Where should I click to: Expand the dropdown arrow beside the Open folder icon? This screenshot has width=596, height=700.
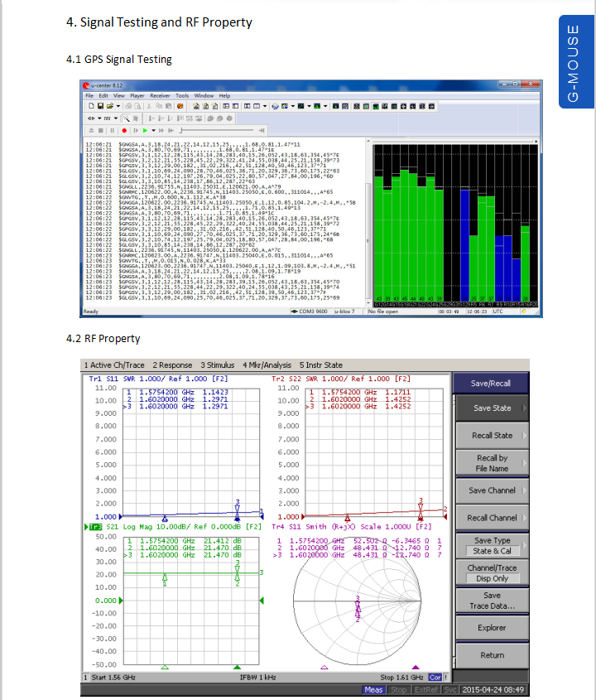(x=118, y=106)
